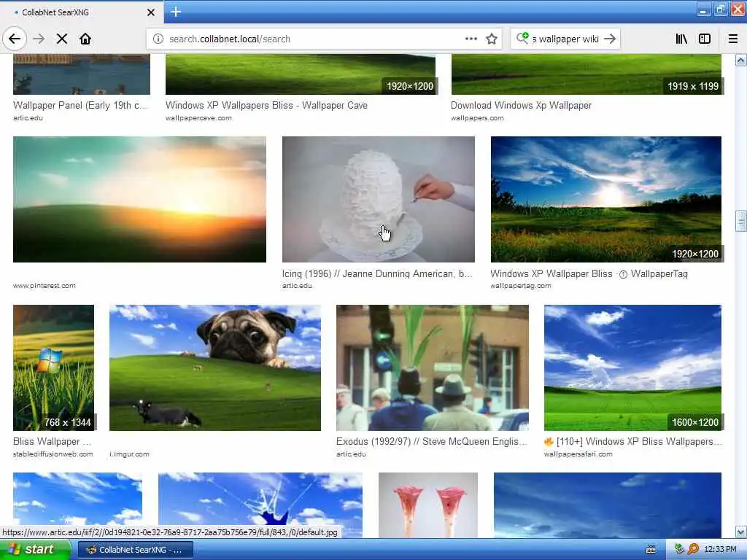747x560 pixels.
Task: Click the wallpaper wiki search box
Action: point(565,39)
